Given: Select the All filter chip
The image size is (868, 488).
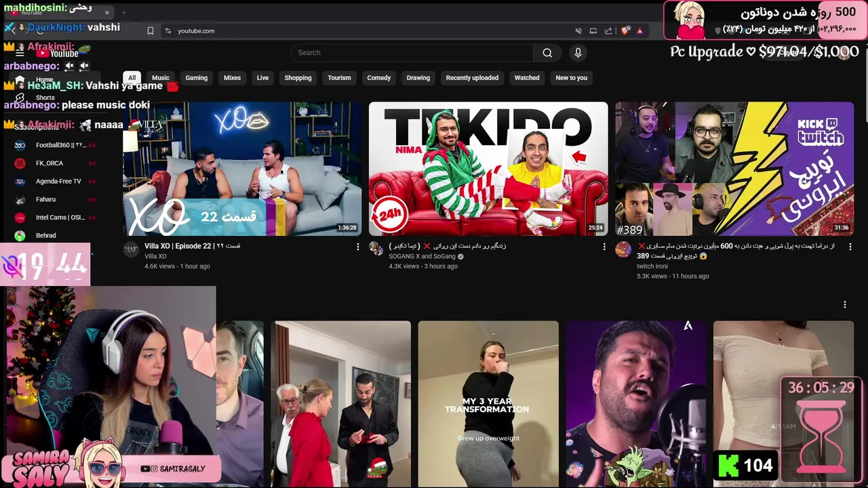Looking at the screenshot, I should click(132, 78).
